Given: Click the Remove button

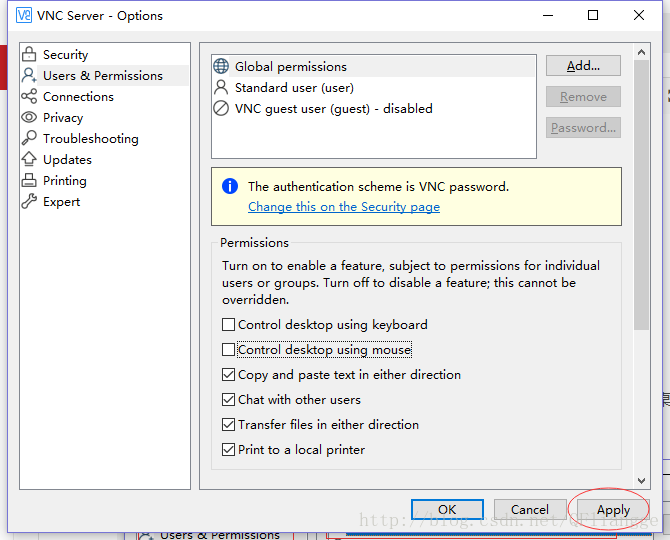Looking at the screenshot, I should [583, 97].
